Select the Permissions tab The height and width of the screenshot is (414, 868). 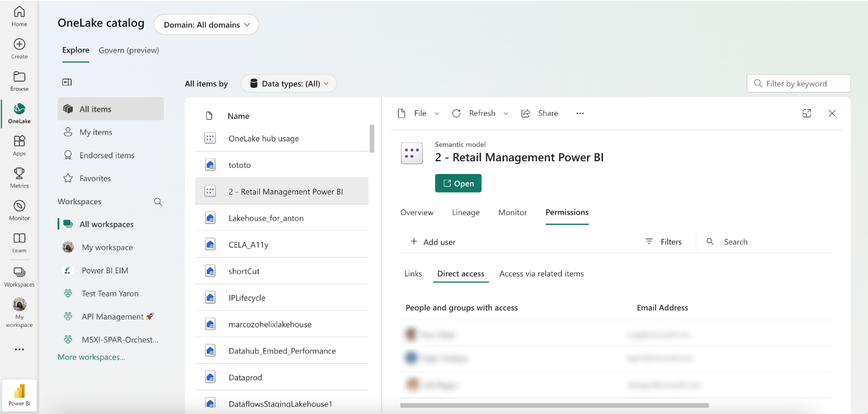567,212
